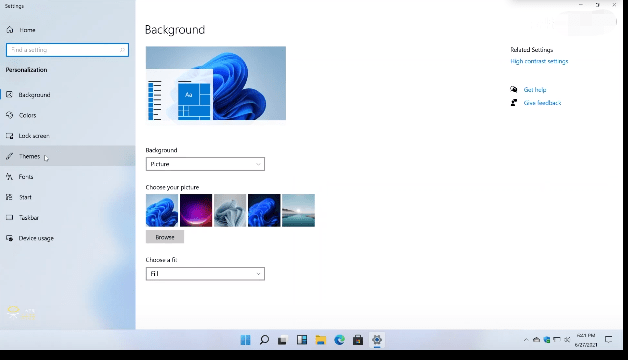The height and width of the screenshot is (360, 628).
Task: Click the Get help link
Action: pos(535,90)
